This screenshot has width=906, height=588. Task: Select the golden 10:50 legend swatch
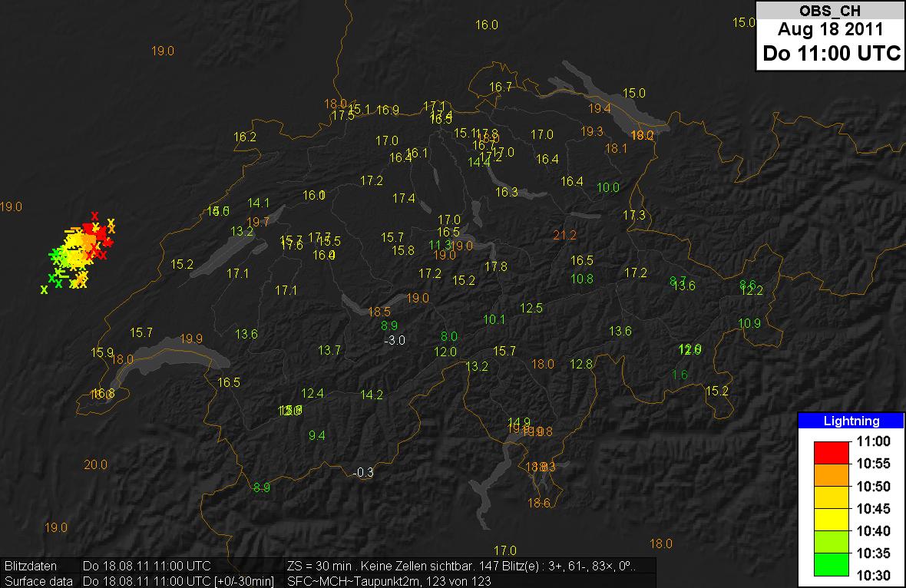coord(831,497)
